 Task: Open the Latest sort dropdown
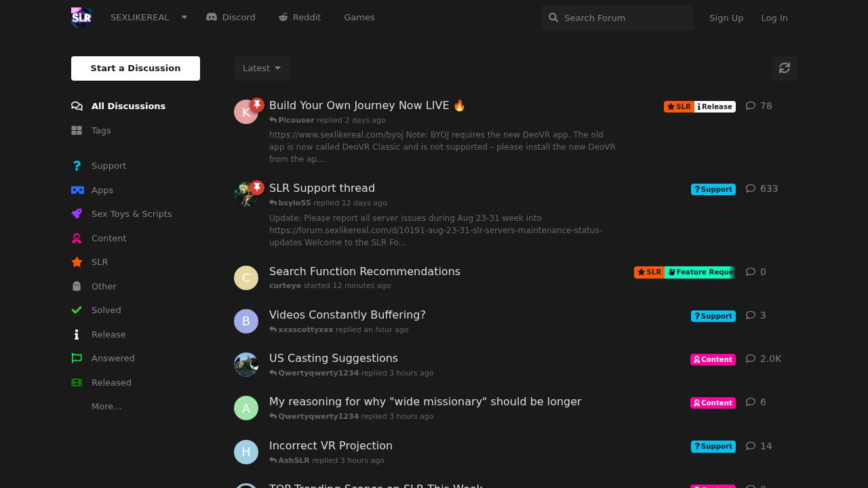(262, 68)
